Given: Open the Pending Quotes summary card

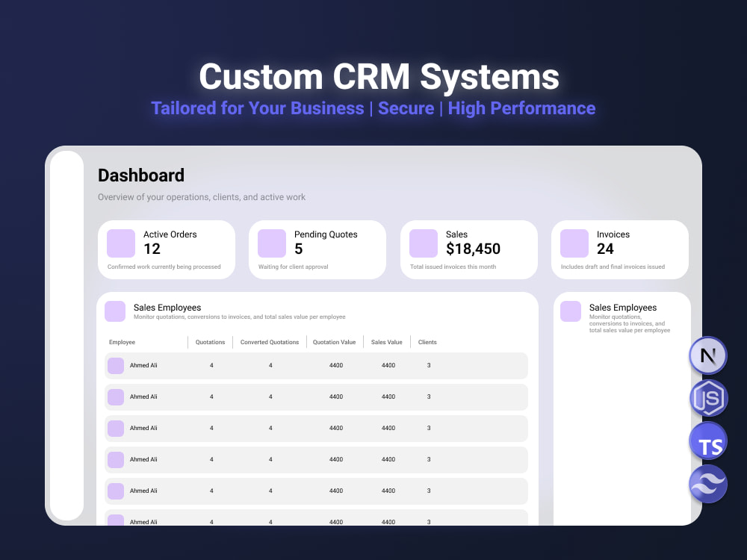Looking at the screenshot, I should (317, 249).
